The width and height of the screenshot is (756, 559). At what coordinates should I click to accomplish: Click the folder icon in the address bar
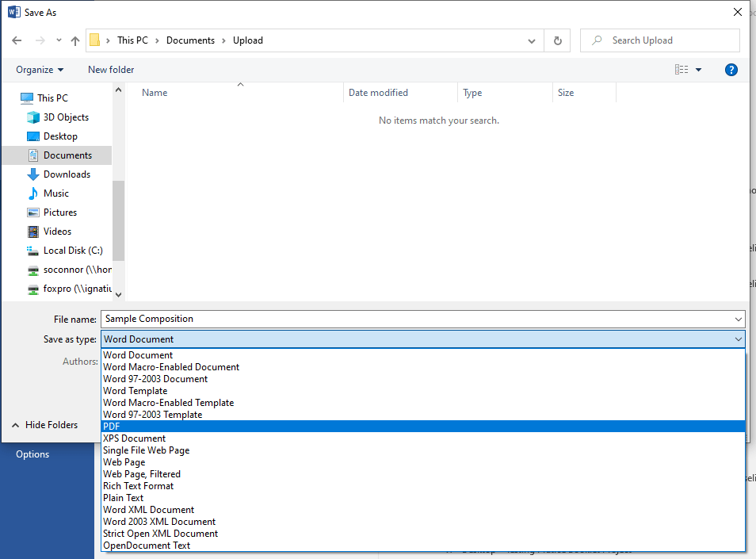click(95, 40)
